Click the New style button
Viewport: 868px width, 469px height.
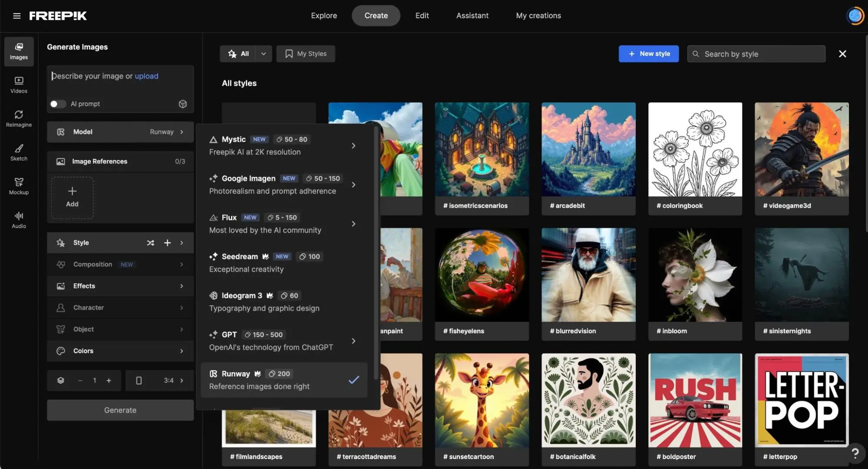(x=649, y=54)
